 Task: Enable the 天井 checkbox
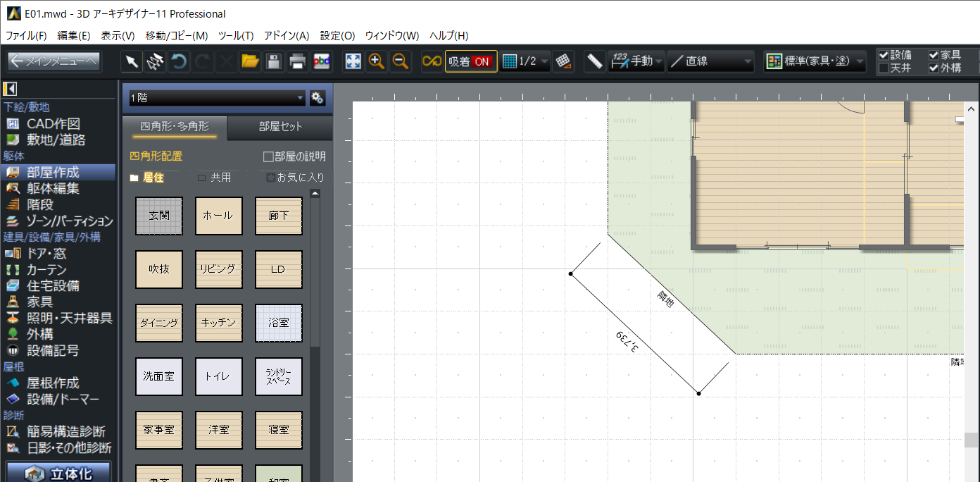(x=884, y=68)
